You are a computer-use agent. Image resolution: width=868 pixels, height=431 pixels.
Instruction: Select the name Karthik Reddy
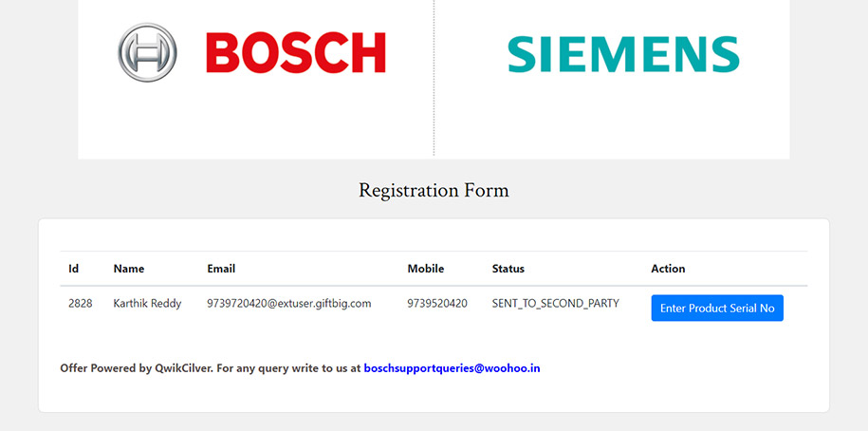point(147,304)
